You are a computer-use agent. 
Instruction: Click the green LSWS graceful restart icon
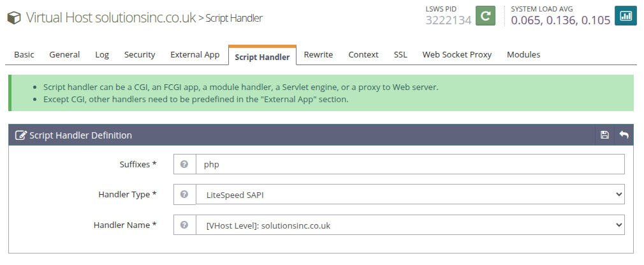pos(486,16)
